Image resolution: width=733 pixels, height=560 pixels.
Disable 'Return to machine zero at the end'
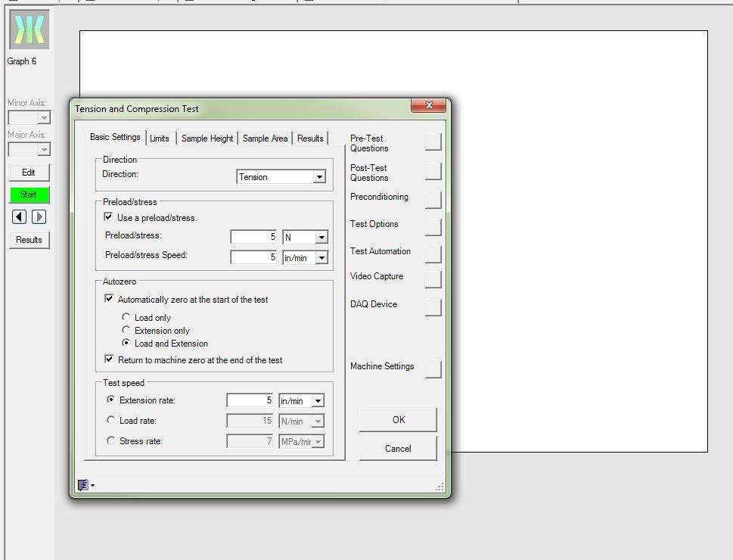[109, 358]
